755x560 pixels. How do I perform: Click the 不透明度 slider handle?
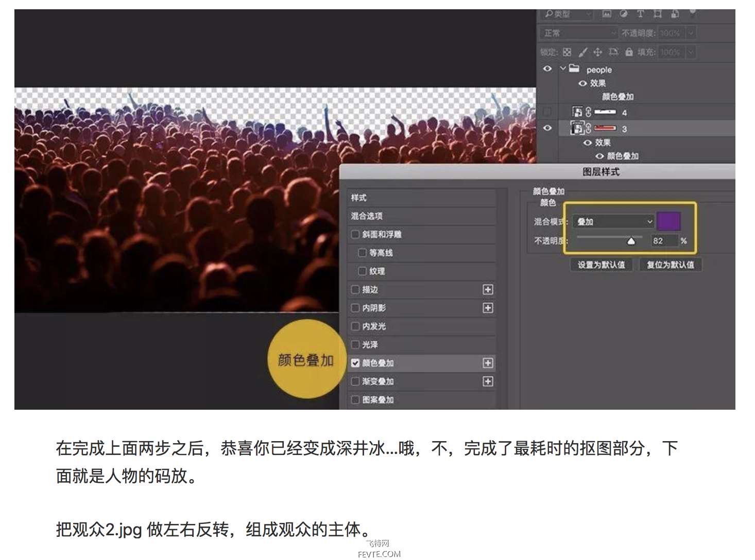[x=631, y=241]
